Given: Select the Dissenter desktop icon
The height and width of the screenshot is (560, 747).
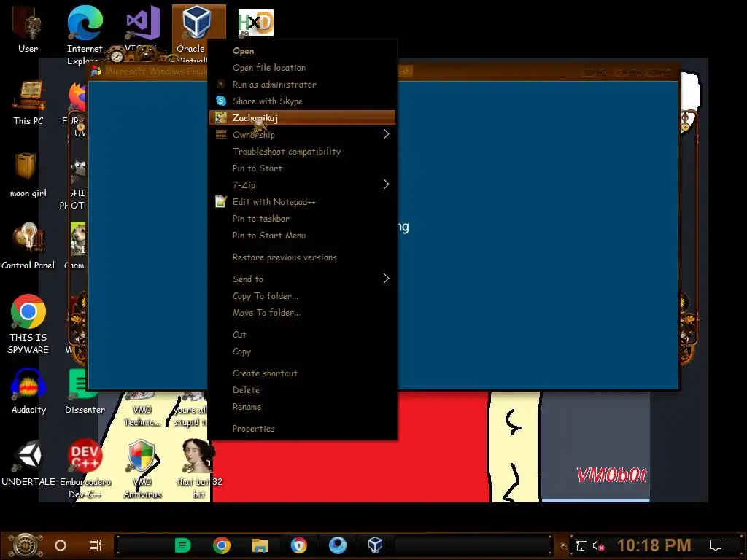Looking at the screenshot, I should 85,391.
